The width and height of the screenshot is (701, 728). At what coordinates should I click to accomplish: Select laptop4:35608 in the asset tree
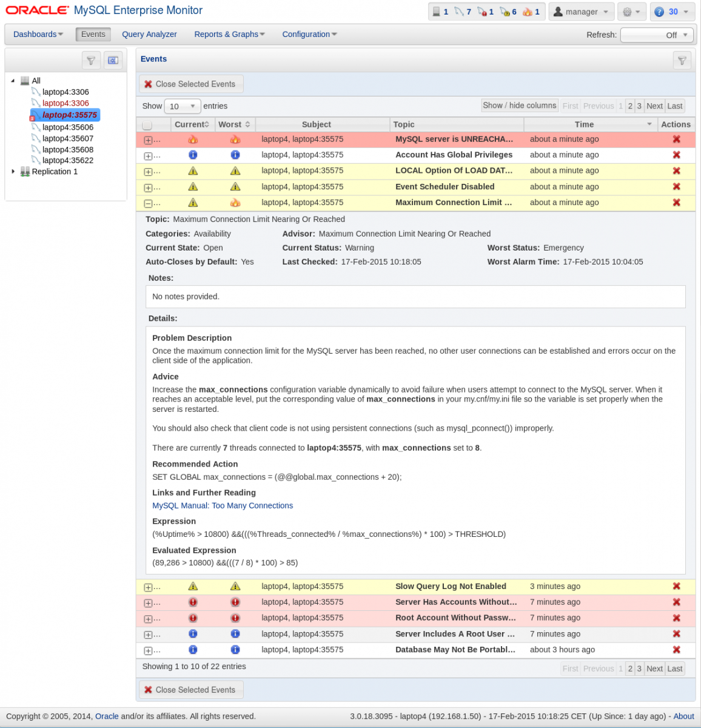(x=68, y=149)
